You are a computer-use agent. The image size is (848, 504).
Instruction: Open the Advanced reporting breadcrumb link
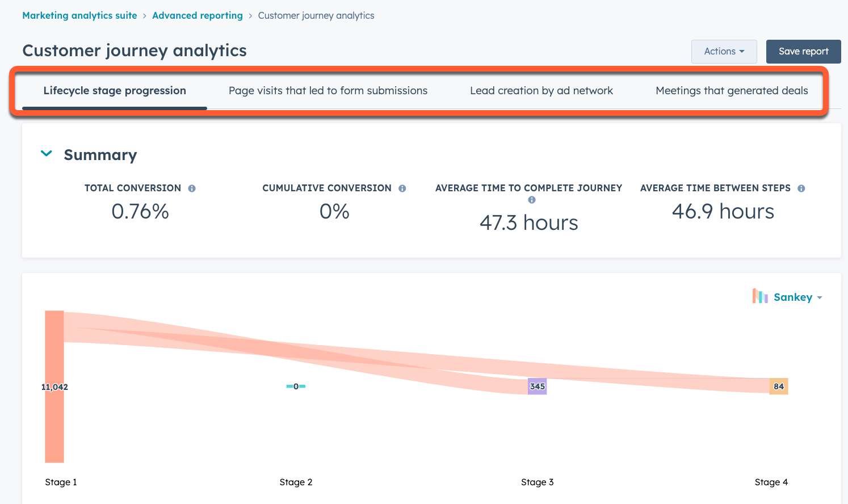point(198,15)
